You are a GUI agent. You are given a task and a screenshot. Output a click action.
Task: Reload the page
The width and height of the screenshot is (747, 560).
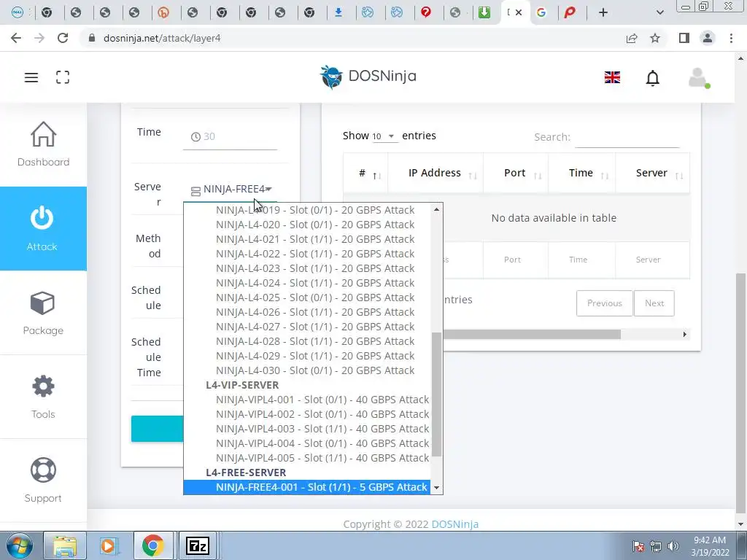(63, 38)
